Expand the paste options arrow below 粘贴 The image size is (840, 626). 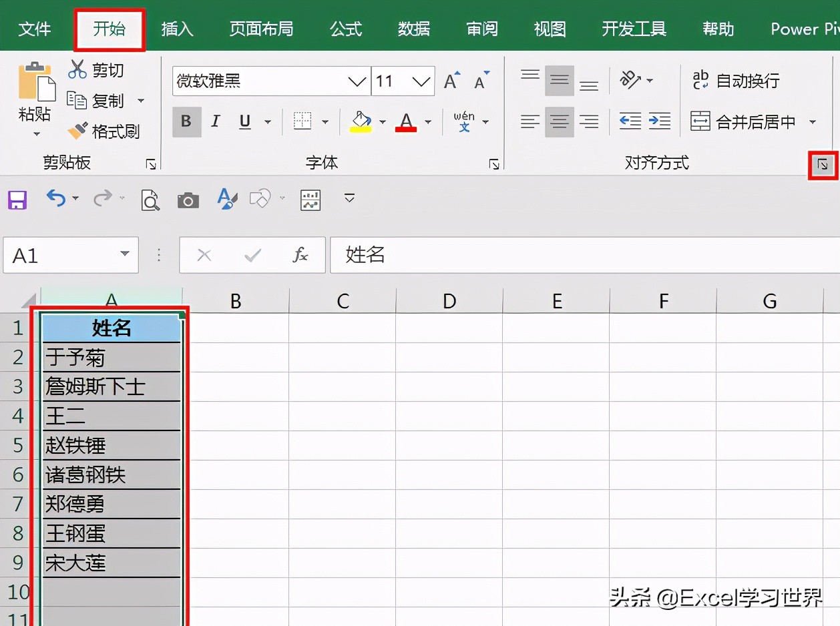click(36, 134)
